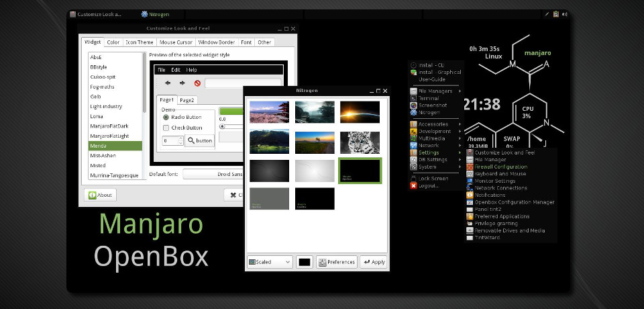
Task: Click TintWizard in the Settings submenu
Action: pyautogui.click(x=487, y=237)
